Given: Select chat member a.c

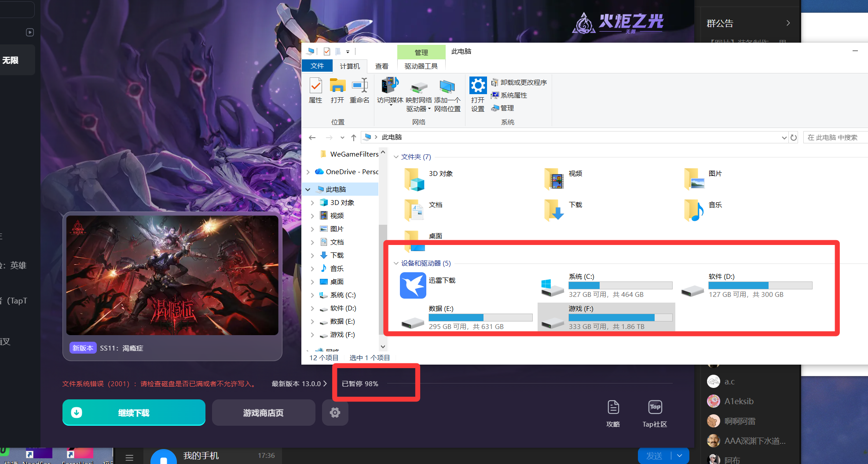Looking at the screenshot, I should click(x=722, y=381).
